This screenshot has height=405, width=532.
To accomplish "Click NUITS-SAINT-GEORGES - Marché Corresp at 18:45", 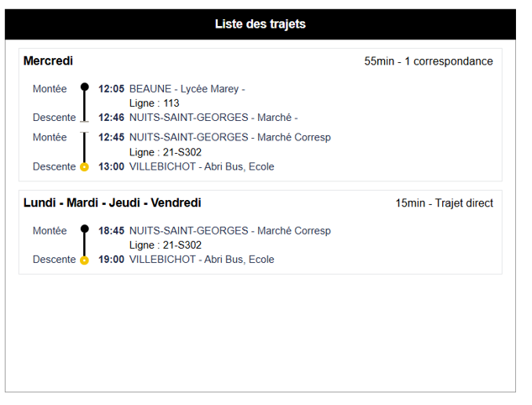I will pyautogui.click(x=230, y=231).
